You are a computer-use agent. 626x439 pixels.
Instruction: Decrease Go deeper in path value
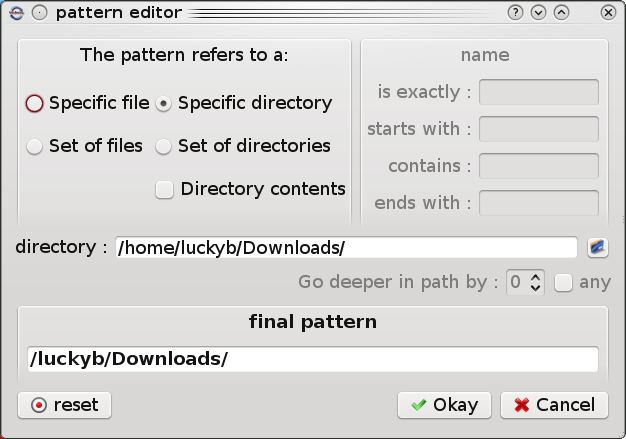[536, 288]
